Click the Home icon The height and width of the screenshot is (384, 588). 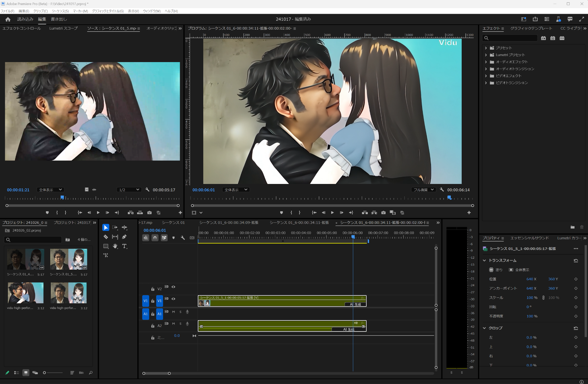click(x=8, y=19)
